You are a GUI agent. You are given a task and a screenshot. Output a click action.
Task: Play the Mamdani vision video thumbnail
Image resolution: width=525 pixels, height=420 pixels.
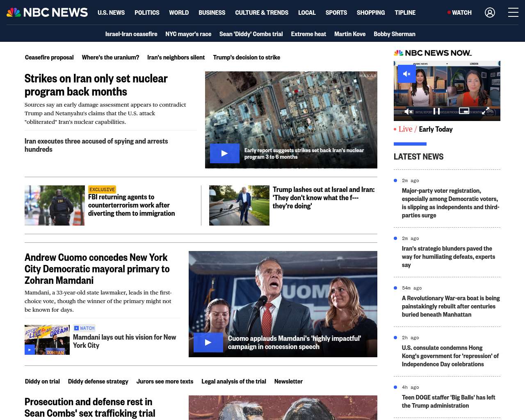point(30,349)
